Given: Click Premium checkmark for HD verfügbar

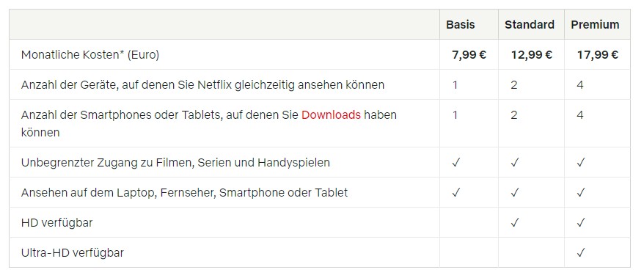Looking at the screenshot, I should 580,222.
